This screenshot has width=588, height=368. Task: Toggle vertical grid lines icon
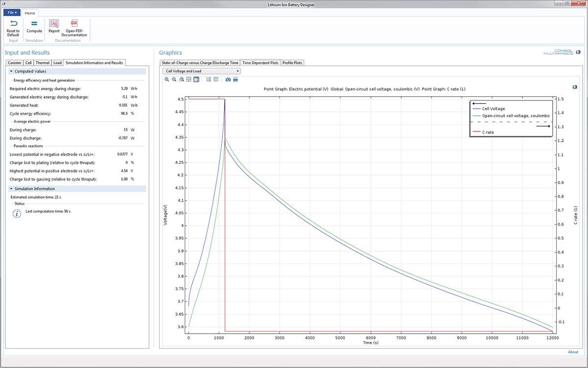[x=209, y=79]
